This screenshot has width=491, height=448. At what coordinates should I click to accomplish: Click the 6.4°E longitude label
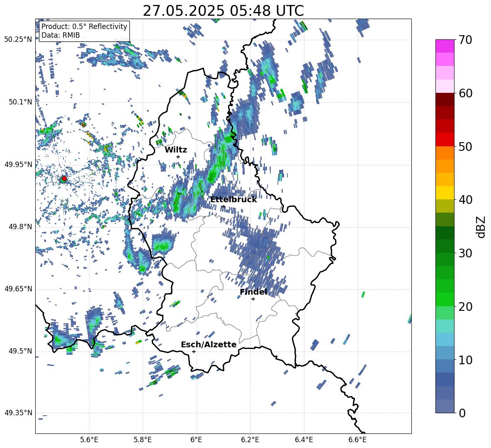click(304, 440)
